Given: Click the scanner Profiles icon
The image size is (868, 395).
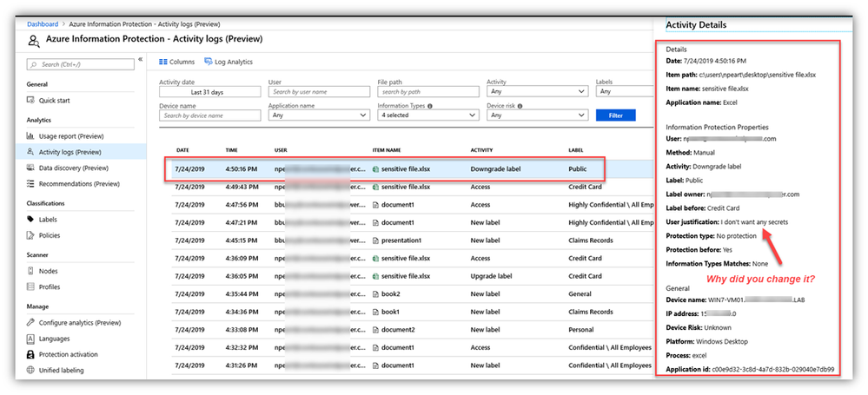Looking at the screenshot, I should (30, 286).
